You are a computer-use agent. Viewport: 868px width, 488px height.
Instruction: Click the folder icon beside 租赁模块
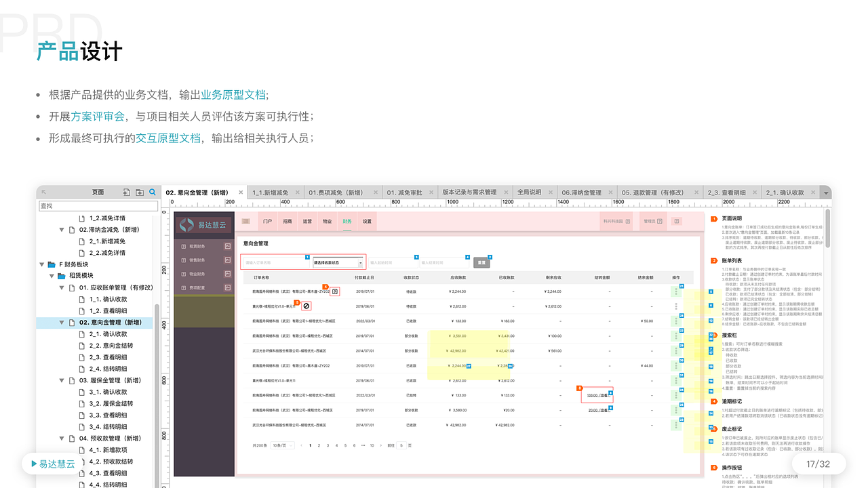62,276
